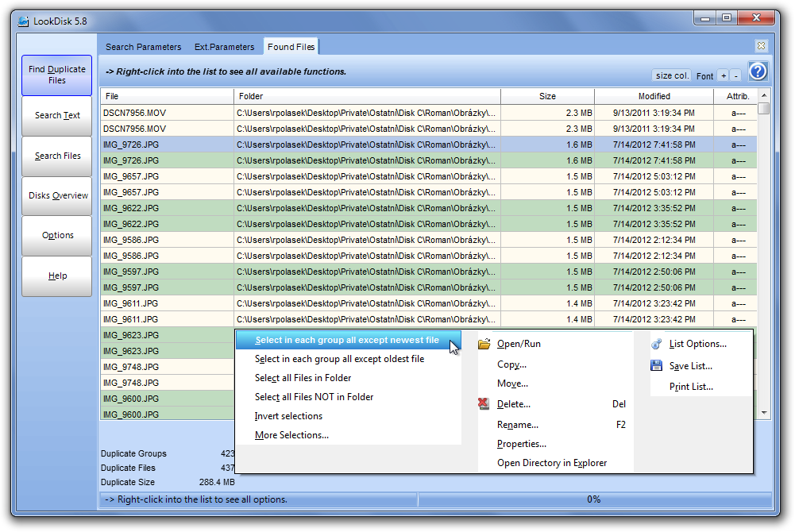Open the Options section
Viewport: 795px width, 532px height.
(57, 236)
